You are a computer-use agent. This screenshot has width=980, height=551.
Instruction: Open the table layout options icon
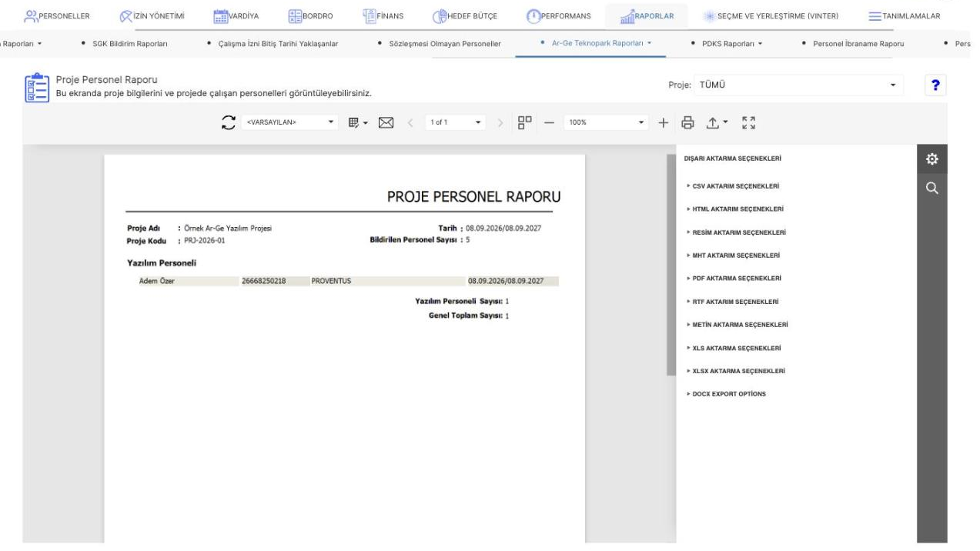click(x=359, y=122)
